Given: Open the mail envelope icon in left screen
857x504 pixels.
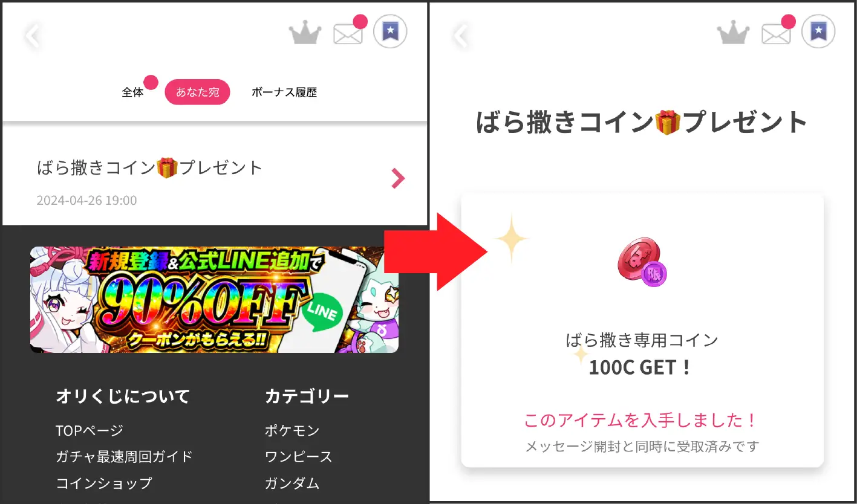Looking at the screenshot, I should pos(348,34).
